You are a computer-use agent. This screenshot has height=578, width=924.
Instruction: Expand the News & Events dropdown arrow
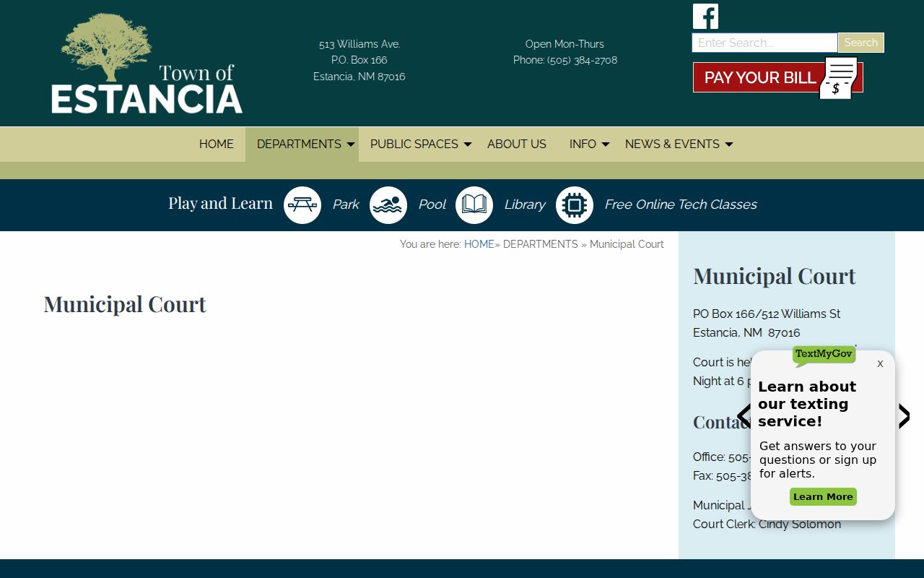point(729,144)
